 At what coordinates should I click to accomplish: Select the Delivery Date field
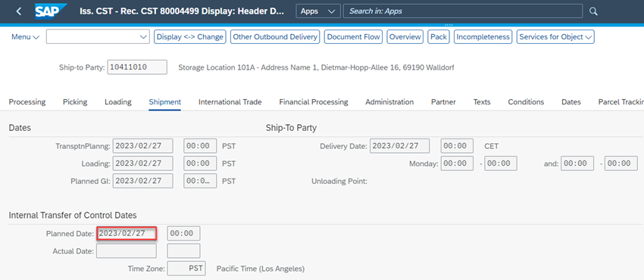click(399, 146)
